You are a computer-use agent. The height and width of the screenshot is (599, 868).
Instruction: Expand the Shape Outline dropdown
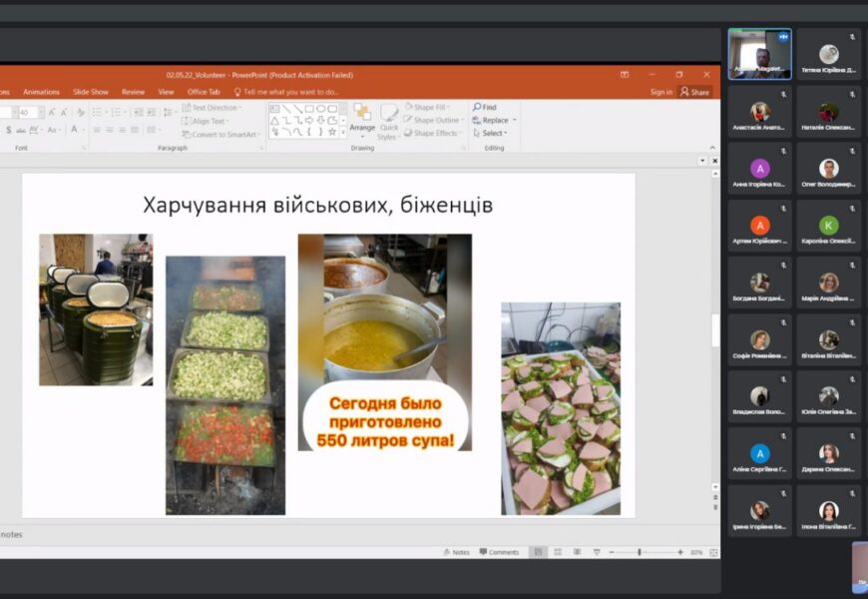[x=435, y=120]
